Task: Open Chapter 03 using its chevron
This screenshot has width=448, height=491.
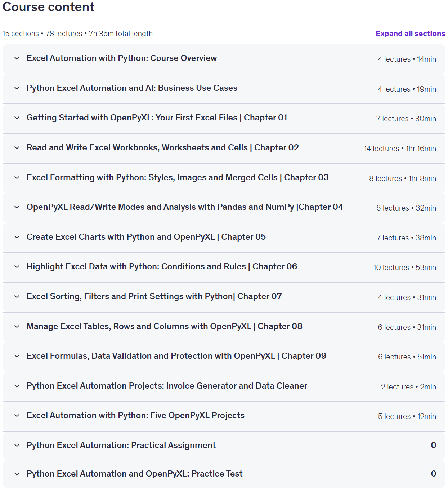Action: click(x=17, y=178)
